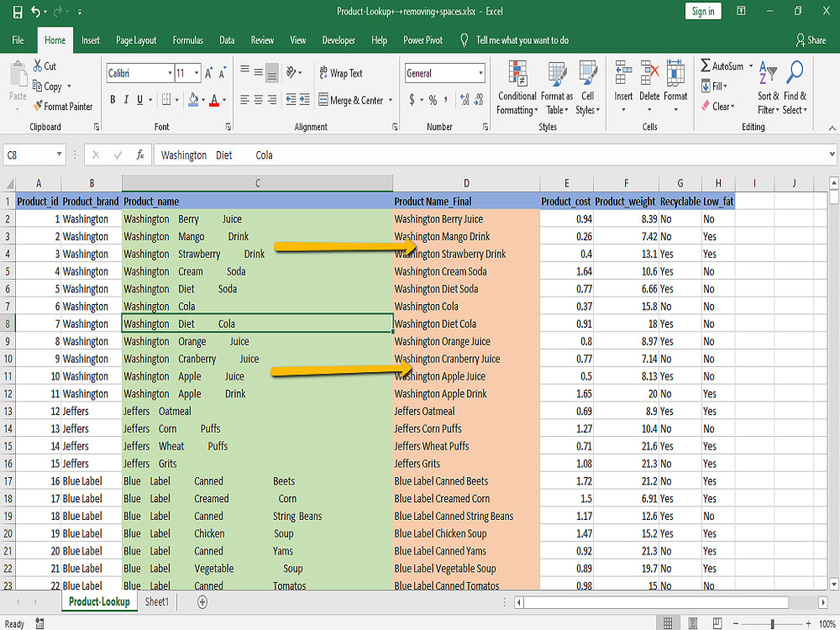Switch to the Formulas ribbon tab

[187, 39]
